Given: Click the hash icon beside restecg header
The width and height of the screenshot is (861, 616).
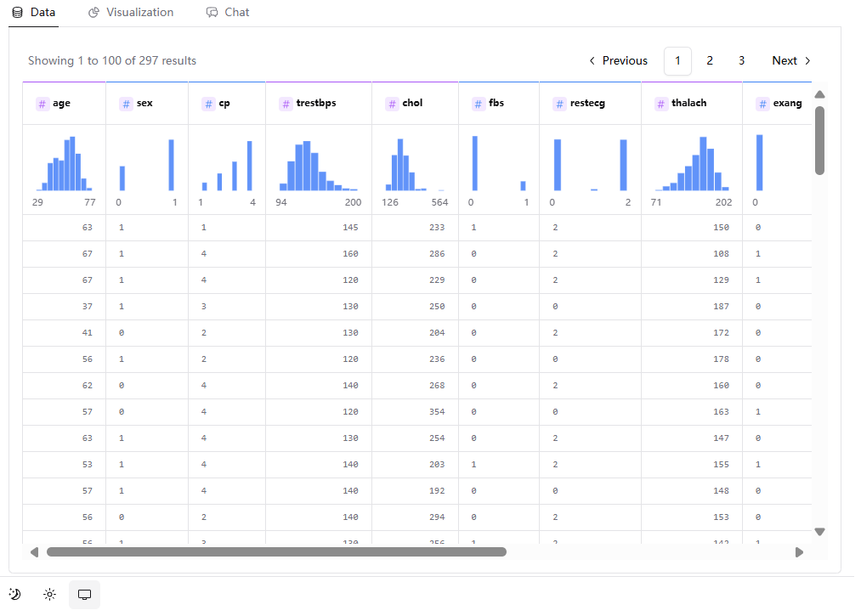Looking at the screenshot, I should (x=559, y=104).
